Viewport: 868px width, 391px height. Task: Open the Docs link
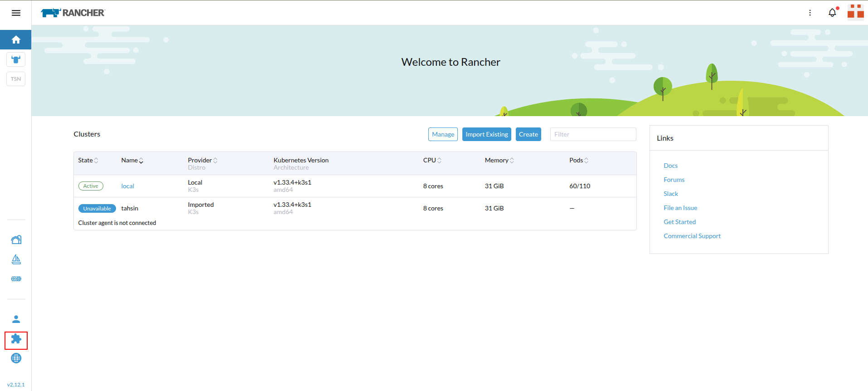(670, 166)
